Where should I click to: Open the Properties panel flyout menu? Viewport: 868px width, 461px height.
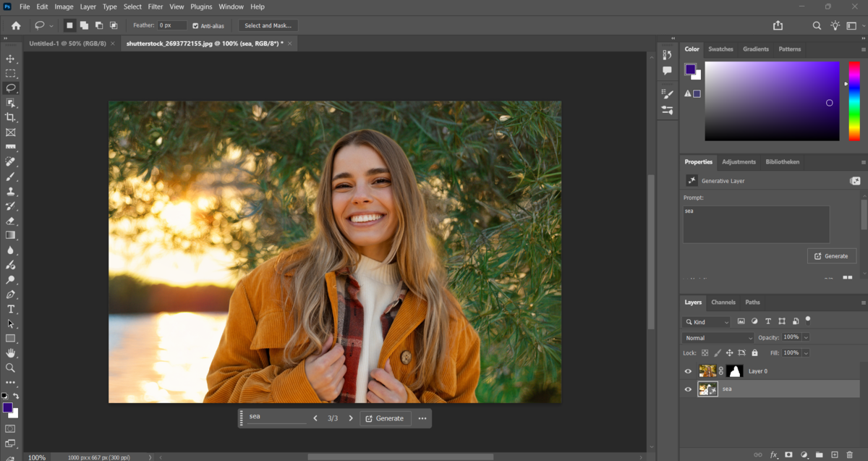coord(863,162)
